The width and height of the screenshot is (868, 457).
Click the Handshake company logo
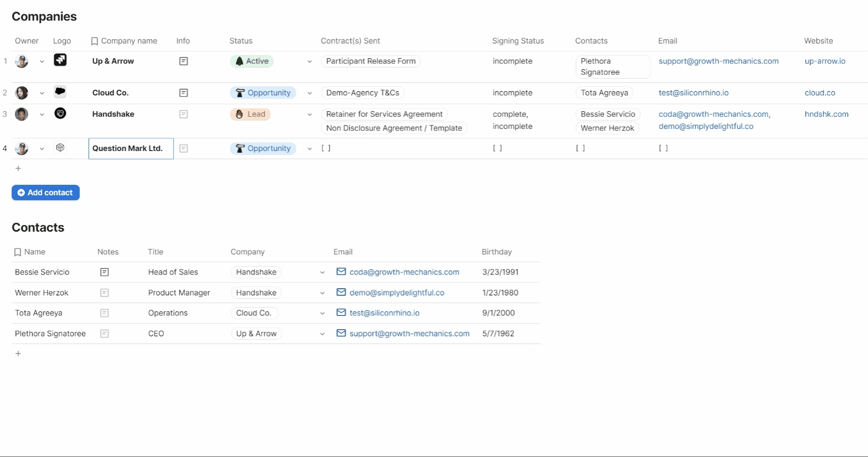(60, 113)
